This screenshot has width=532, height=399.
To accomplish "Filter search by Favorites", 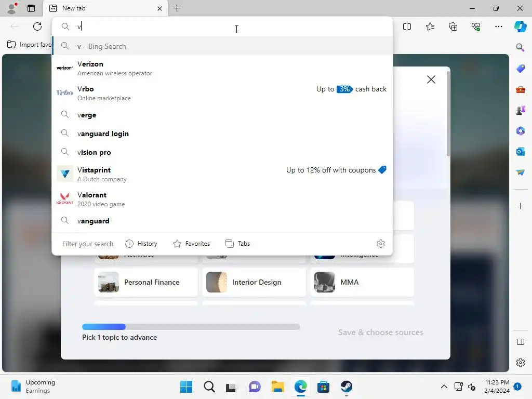I will pyautogui.click(x=191, y=244).
